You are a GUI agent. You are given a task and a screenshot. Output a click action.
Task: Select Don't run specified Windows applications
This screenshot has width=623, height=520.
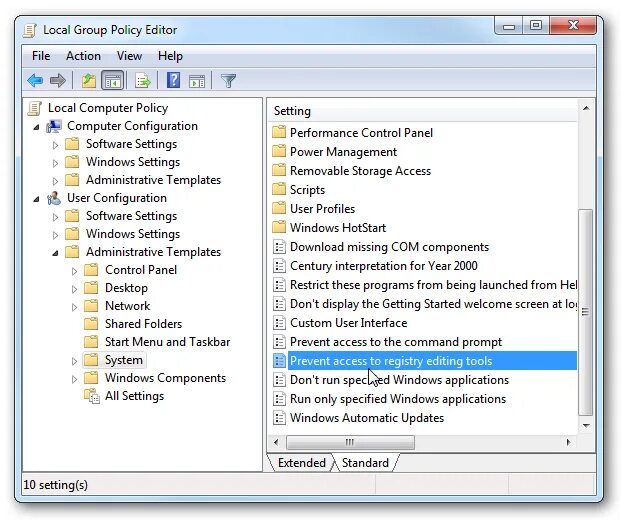[399, 380]
